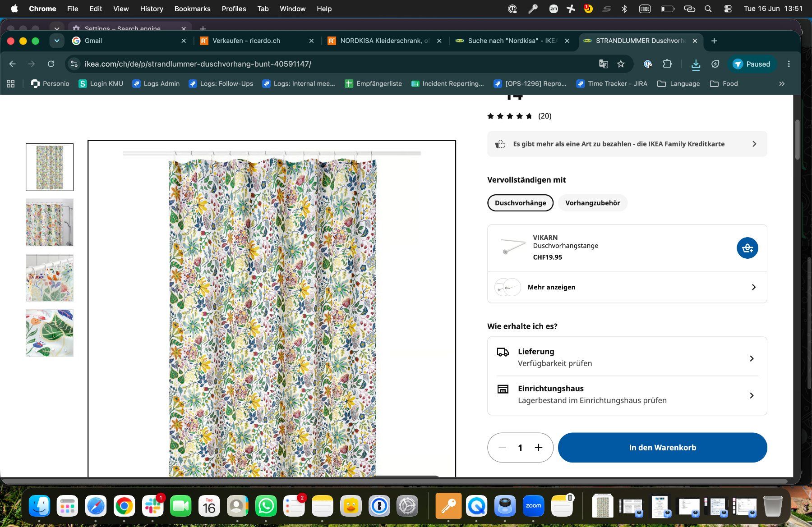Image resolution: width=812 pixels, height=527 pixels.
Task: Click the review count (20)
Action: pos(544,116)
